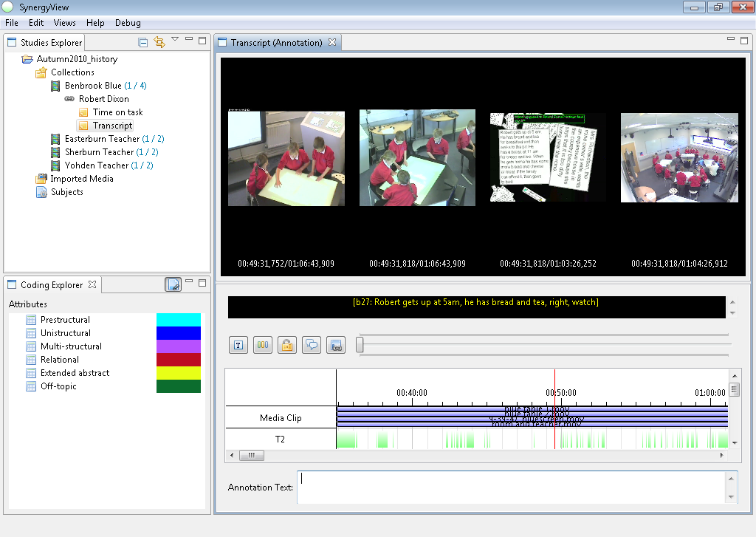Click the three colored bars toolbar icon

pos(263,345)
